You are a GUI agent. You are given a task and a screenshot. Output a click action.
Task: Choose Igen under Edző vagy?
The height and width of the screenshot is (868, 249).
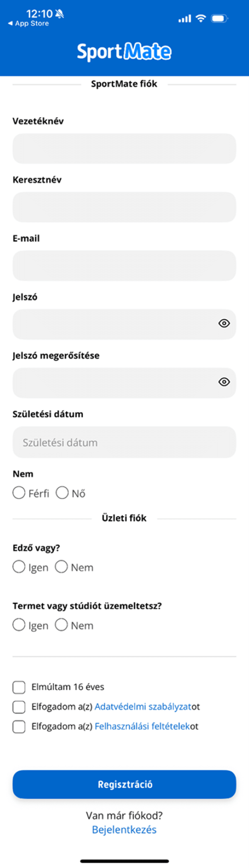tap(19, 567)
